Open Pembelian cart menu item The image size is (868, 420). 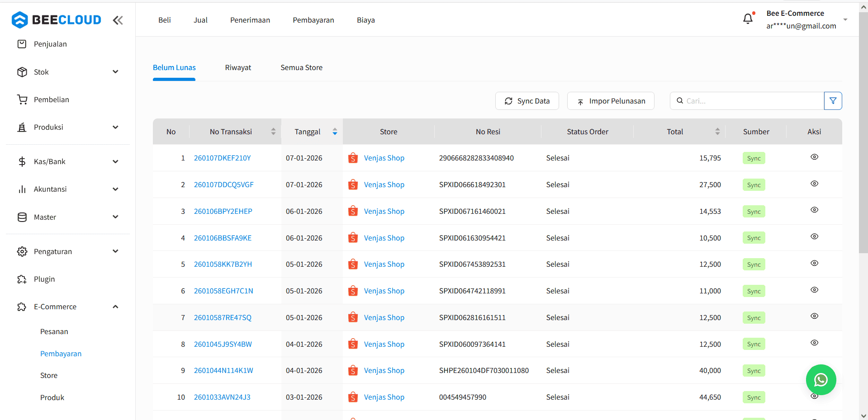pos(51,99)
